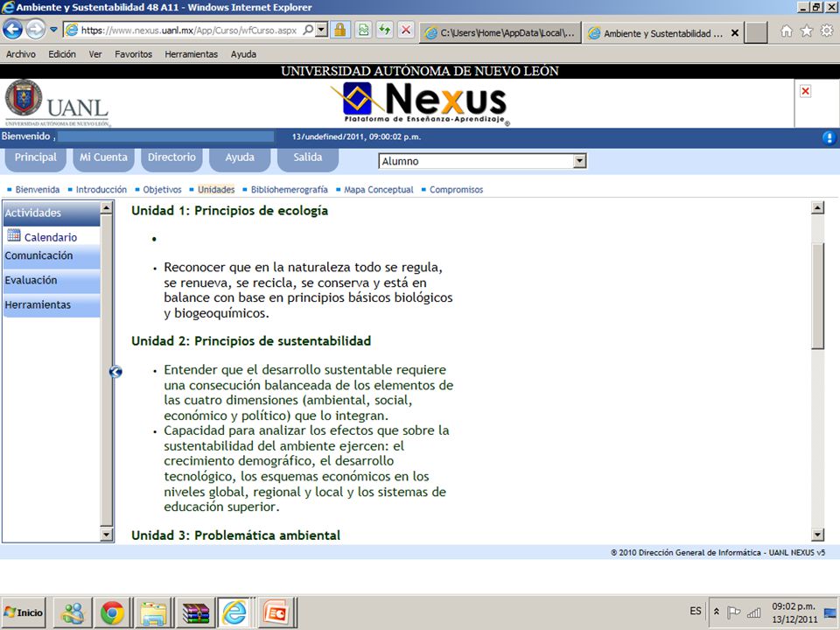Switch to the C:\Users\Home\AppData tab

click(x=500, y=32)
